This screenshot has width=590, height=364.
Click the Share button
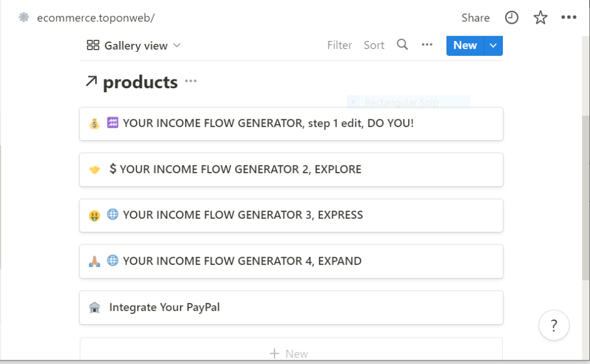[475, 18]
